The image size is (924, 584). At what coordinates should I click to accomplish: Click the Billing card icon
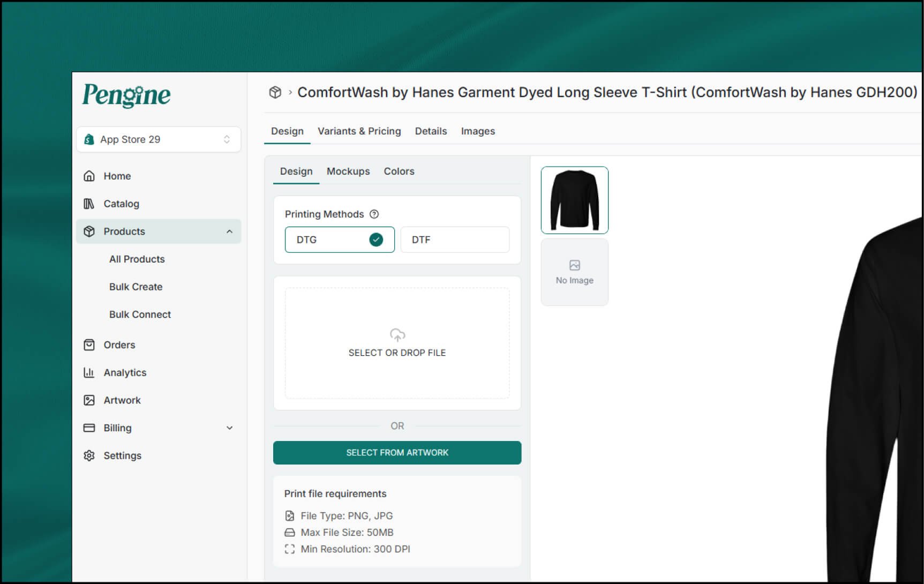(x=89, y=428)
